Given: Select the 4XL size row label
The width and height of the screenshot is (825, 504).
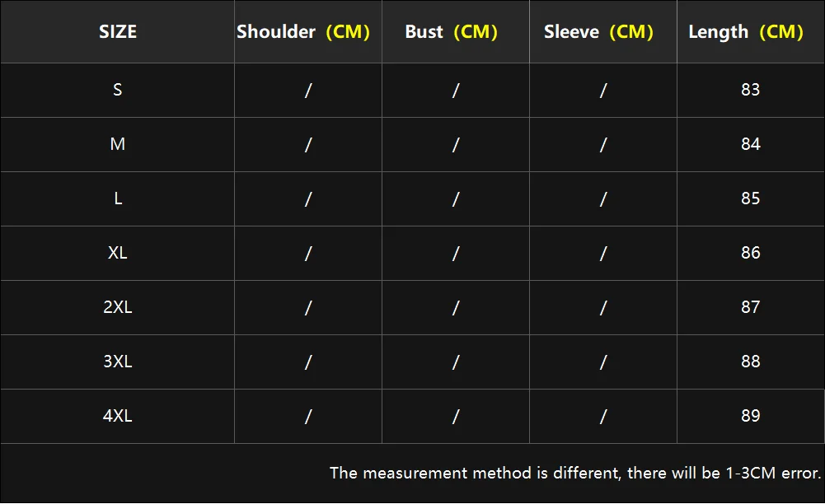Looking at the screenshot, I should pyautogui.click(x=118, y=416).
